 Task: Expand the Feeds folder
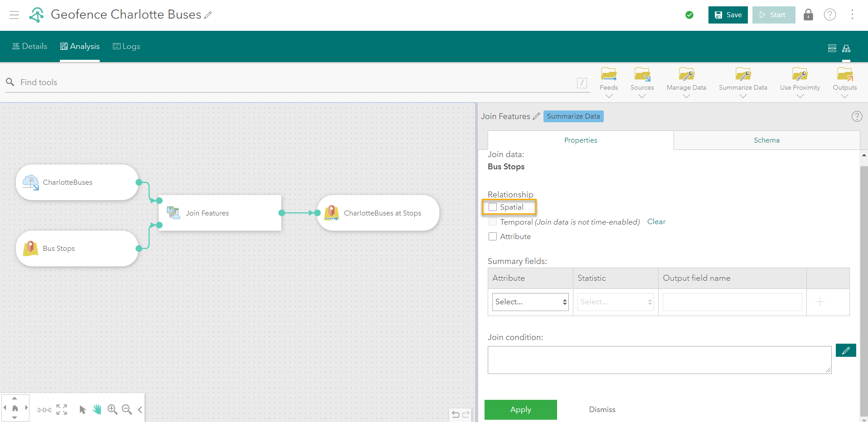[609, 82]
